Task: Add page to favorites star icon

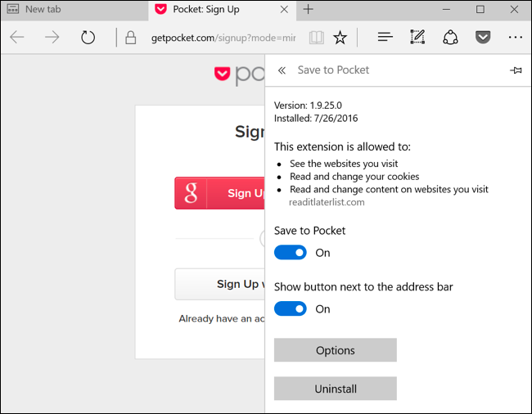Action: point(340,38)
